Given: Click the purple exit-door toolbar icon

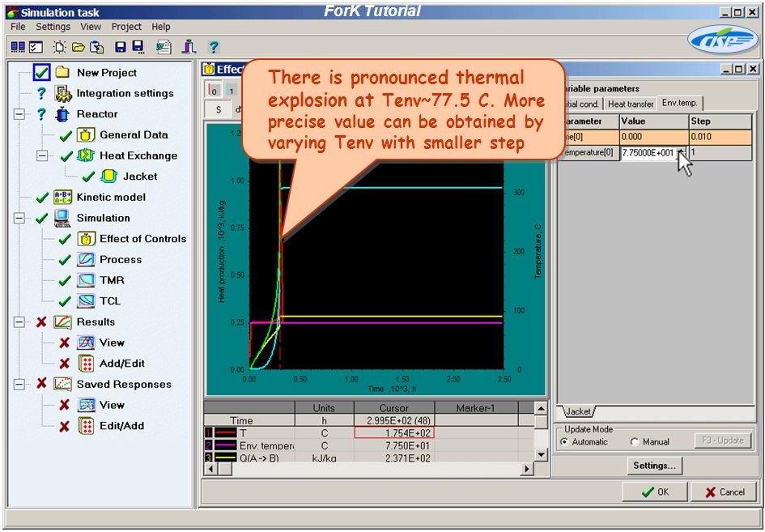Looking at the screenshot, I should tap(189, 47).
